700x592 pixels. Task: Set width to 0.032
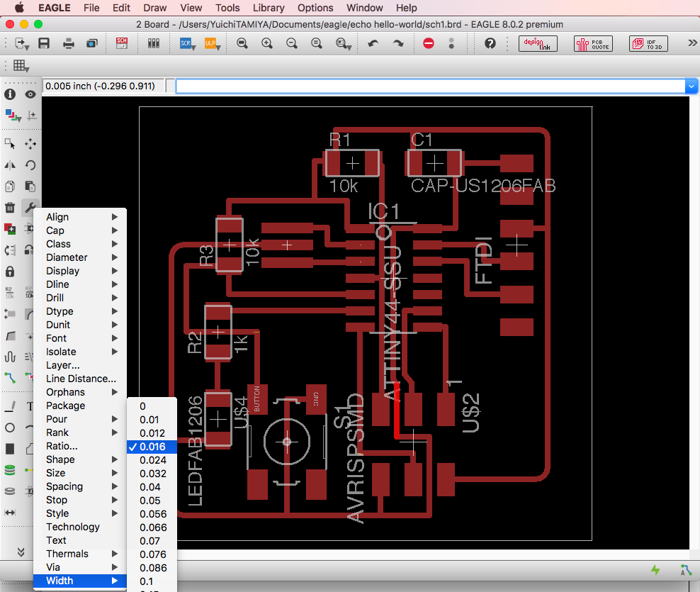point(152,474)
